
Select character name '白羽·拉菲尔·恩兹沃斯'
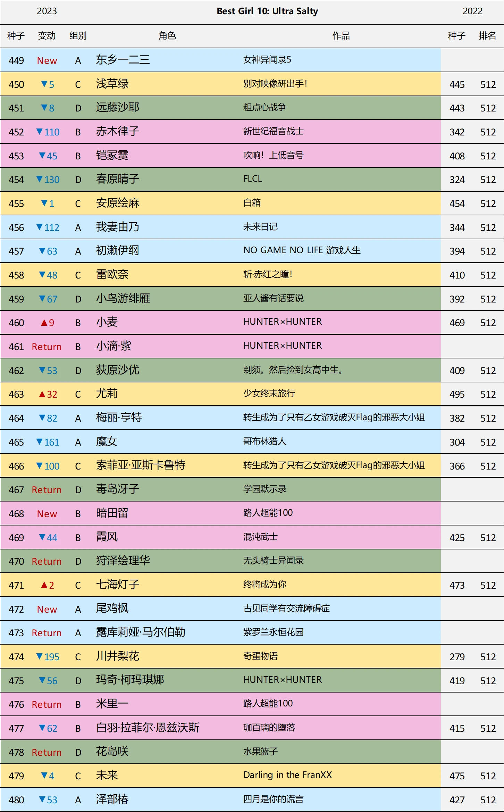pyautogui.click(x=148, y=728)
